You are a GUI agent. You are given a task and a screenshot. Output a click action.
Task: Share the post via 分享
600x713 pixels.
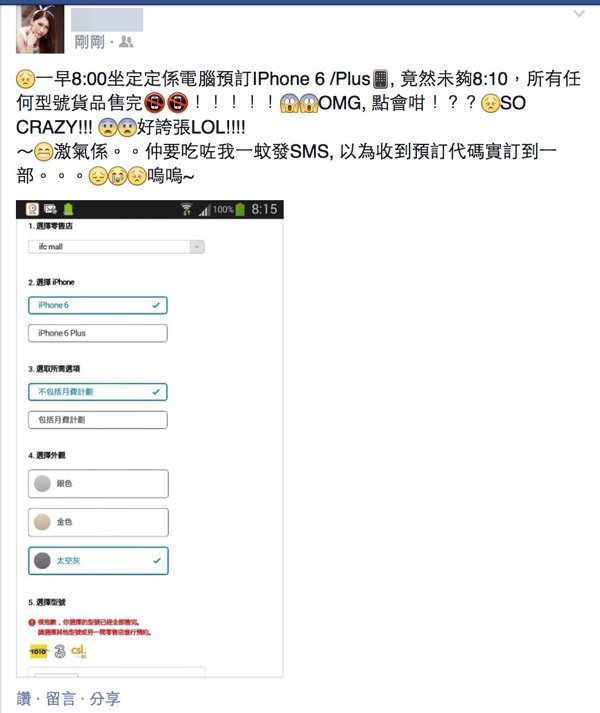105,698
